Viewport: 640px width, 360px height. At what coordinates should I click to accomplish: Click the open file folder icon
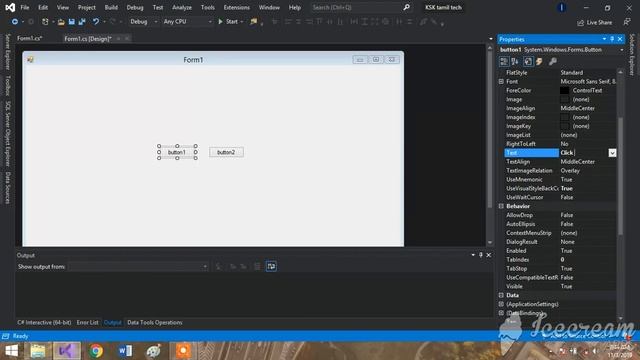[61, 22]
